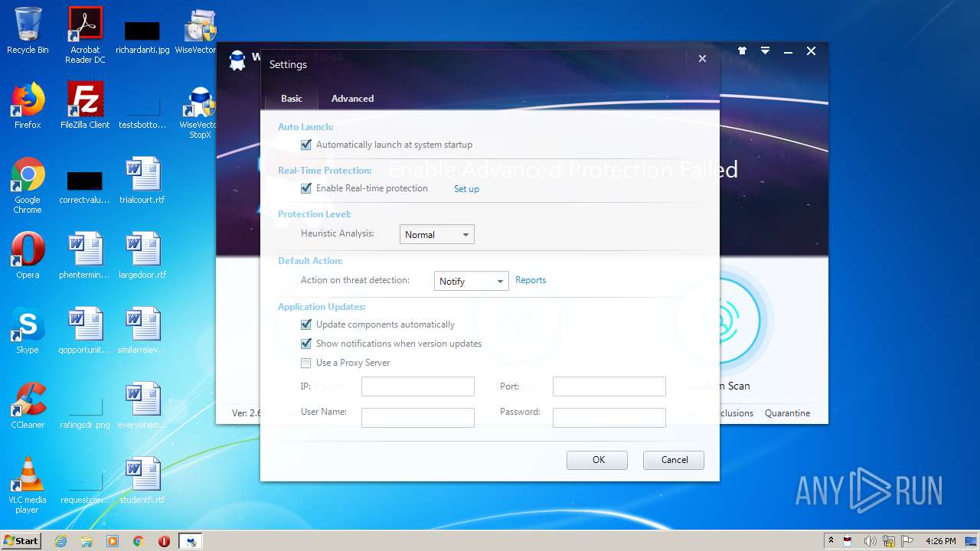The height and width of the screenshot is (551, 980).
Task: Open trialcourt.rtf document icon
Action: point(142,181)
